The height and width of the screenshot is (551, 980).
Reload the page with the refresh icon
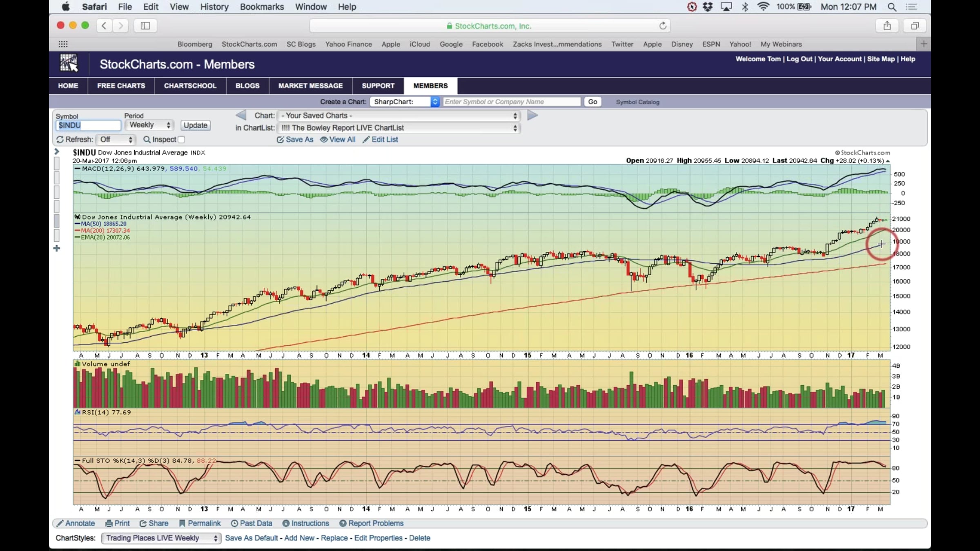663,26
